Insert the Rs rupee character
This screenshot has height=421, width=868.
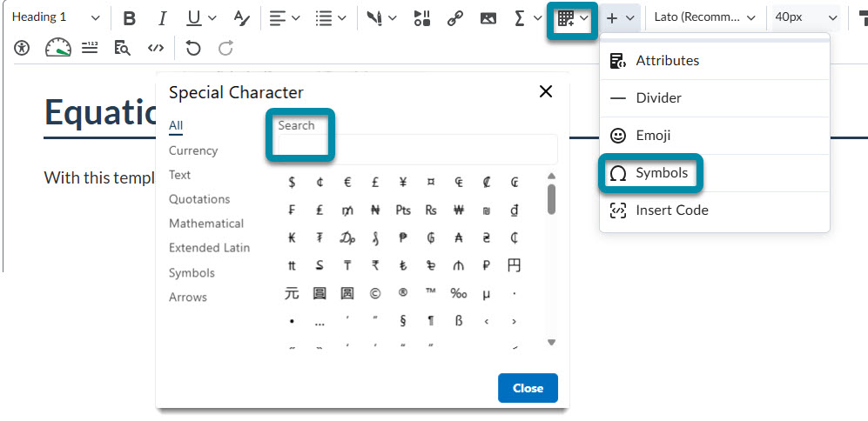coord(431,210)
